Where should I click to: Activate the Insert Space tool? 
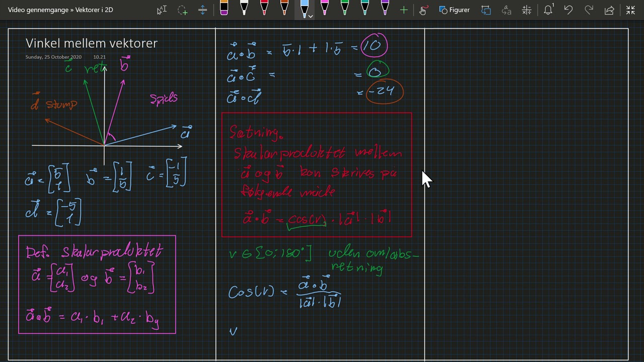pos(203,10)
